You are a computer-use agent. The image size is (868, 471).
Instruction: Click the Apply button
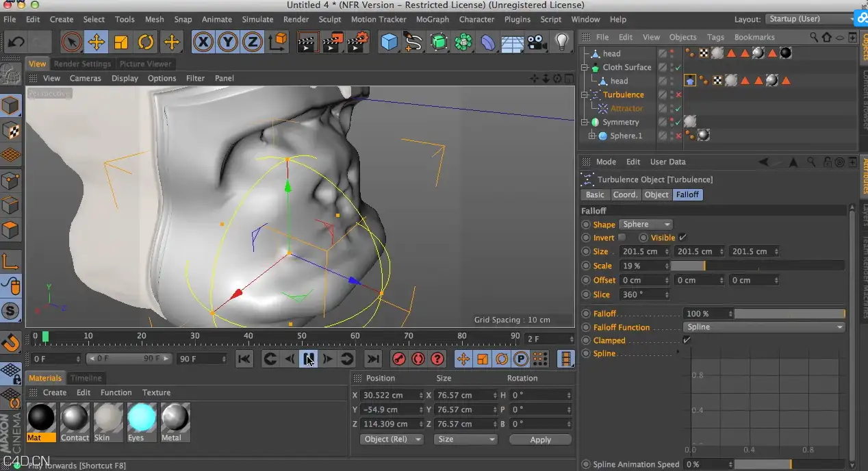point(541,440)
